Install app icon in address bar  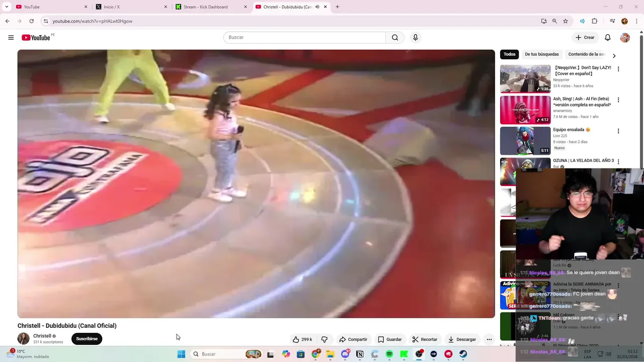click(544, 21)
